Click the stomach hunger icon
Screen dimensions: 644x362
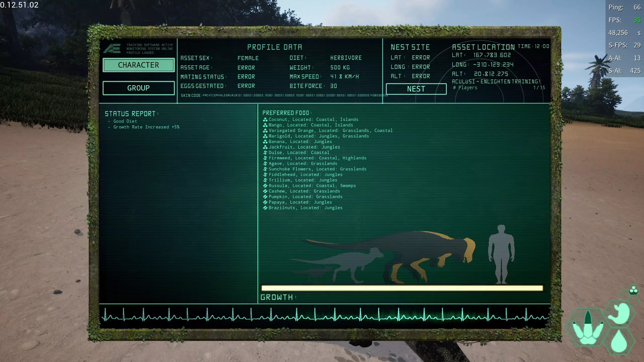(x=620, y=313)
